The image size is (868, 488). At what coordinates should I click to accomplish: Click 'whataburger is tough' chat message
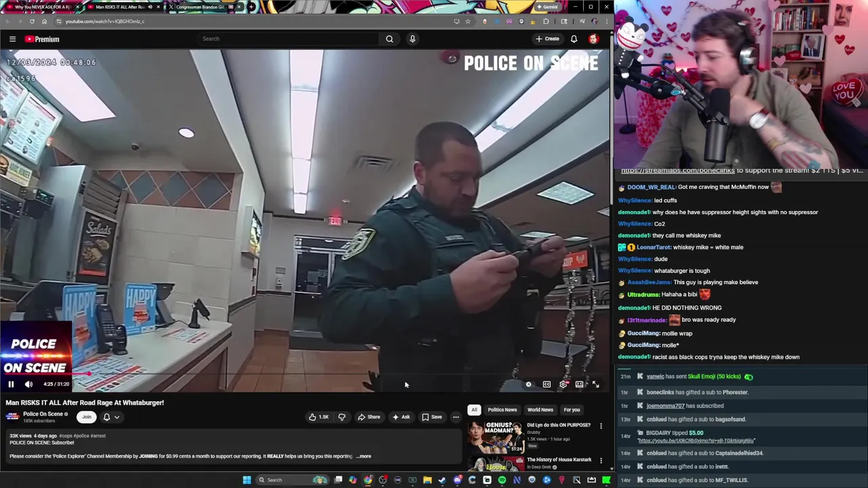click(664, 270)
